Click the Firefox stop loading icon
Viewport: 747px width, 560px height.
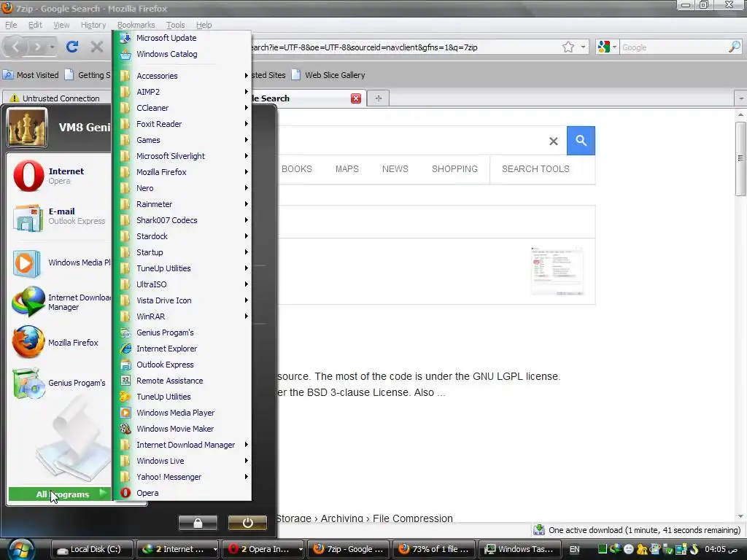point(97,47)
